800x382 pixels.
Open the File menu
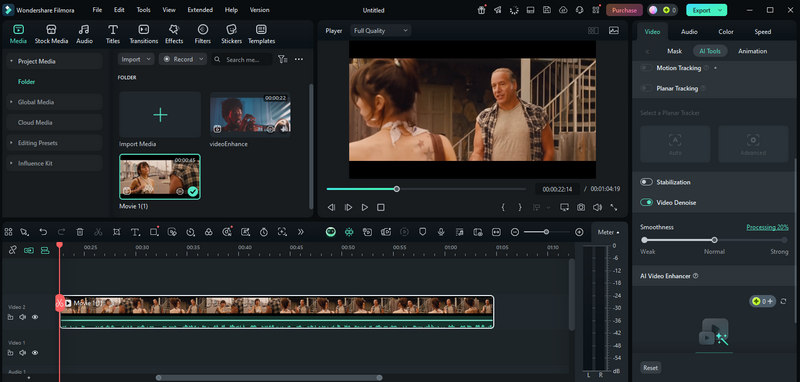pyautogui.click(x=97, y=10)
